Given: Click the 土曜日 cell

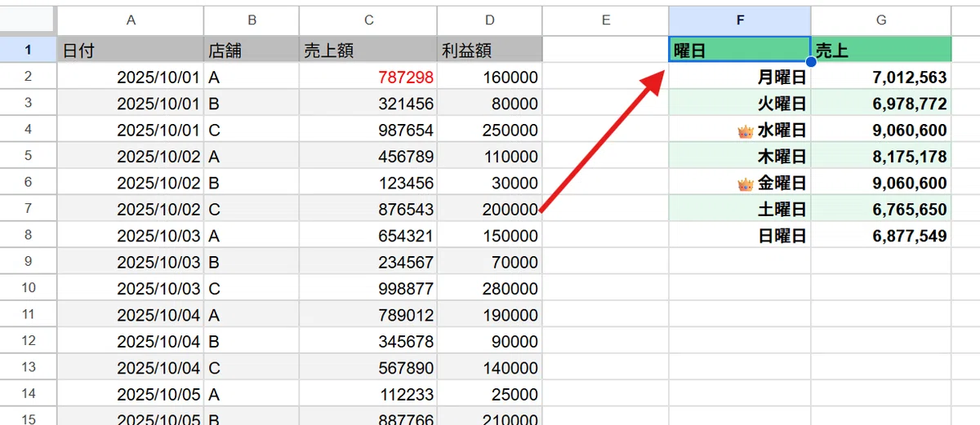Looking at the screenshot, I should point(740,210).
